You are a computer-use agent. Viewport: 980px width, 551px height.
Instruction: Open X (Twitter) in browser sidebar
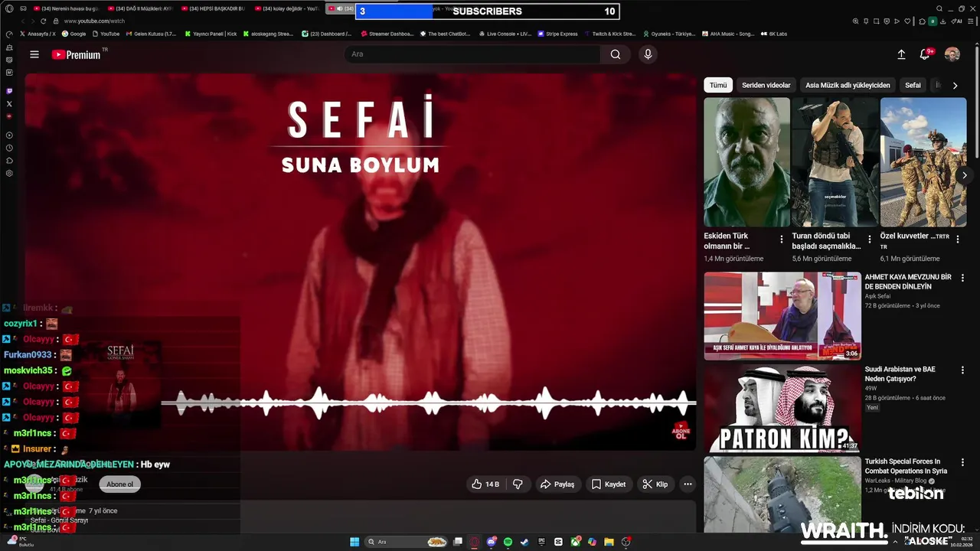pyautogui.click(x=9, y=103)
